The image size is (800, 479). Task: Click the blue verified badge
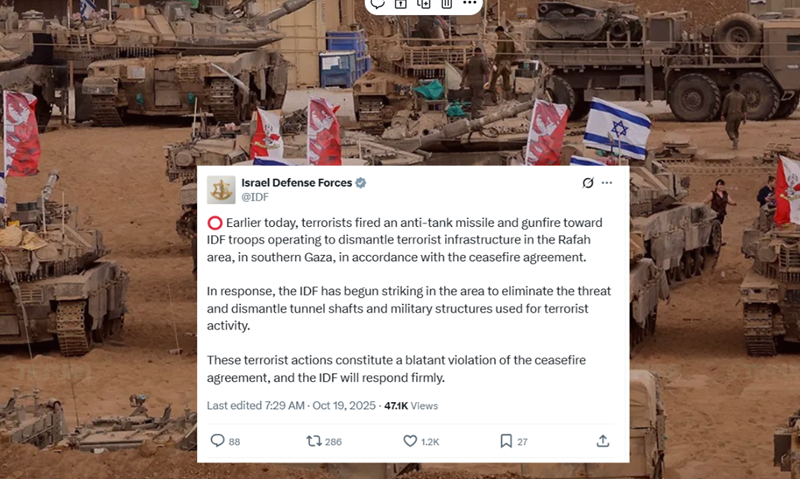361,183
